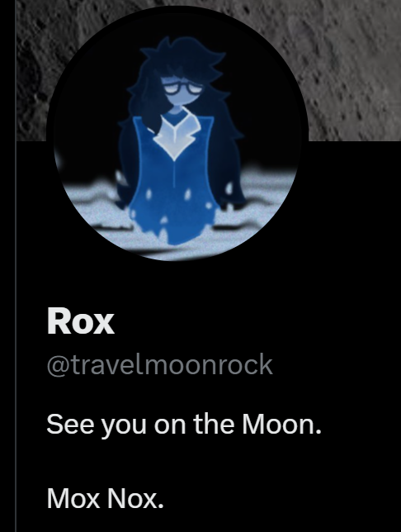The width and height of the screenshot is (401, 532).
Task: Click the character's glasses in the avatar
Action: pyautogui.click(x=185, y=89)
